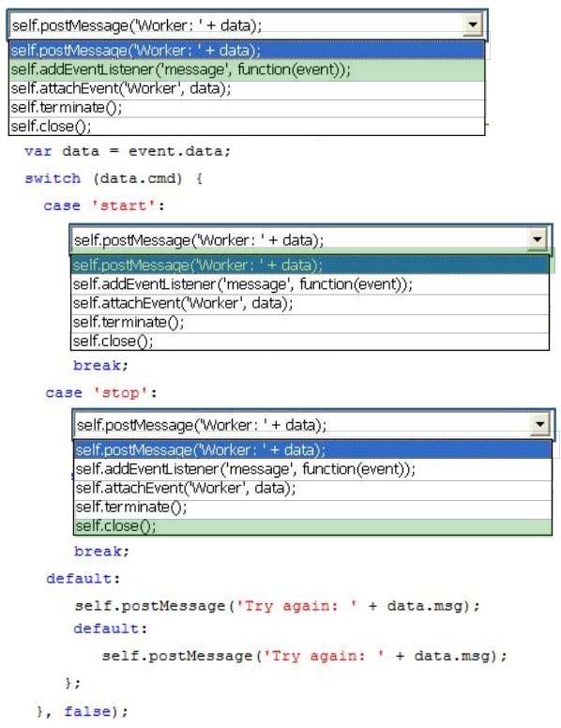
Task: Select self.addEventListener under case 'start'
Action: tap(310, 284)
